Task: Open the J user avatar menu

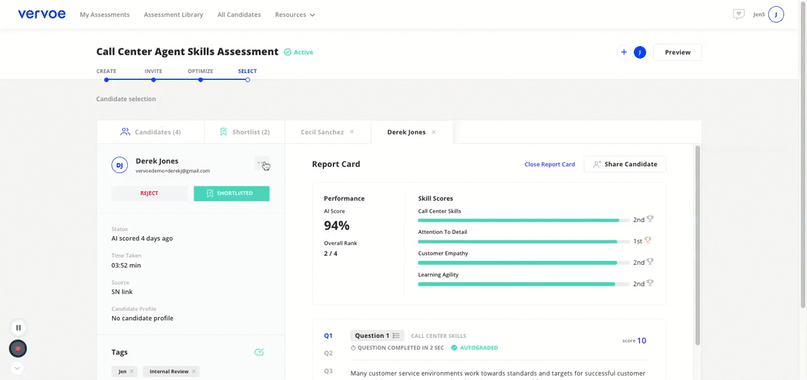Action: (x=776, y=14)
